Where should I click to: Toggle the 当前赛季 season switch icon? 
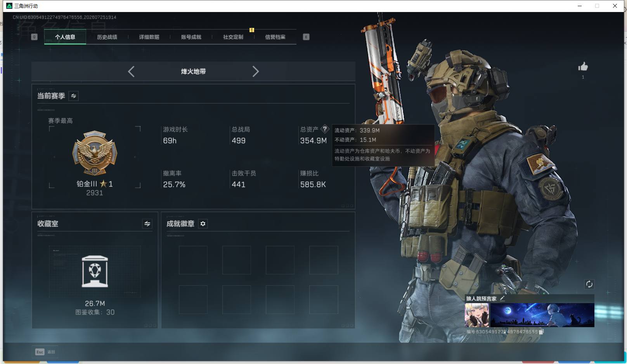[73, 96]
